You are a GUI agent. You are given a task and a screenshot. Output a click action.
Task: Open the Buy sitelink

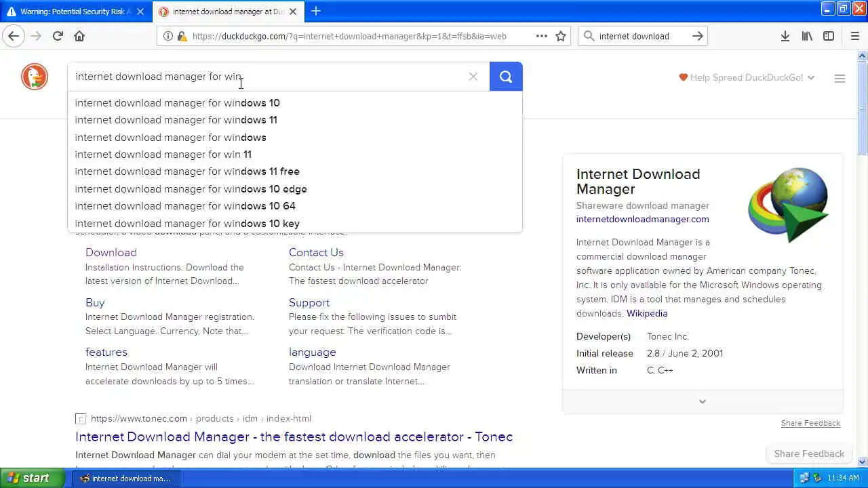pos(95,302)
